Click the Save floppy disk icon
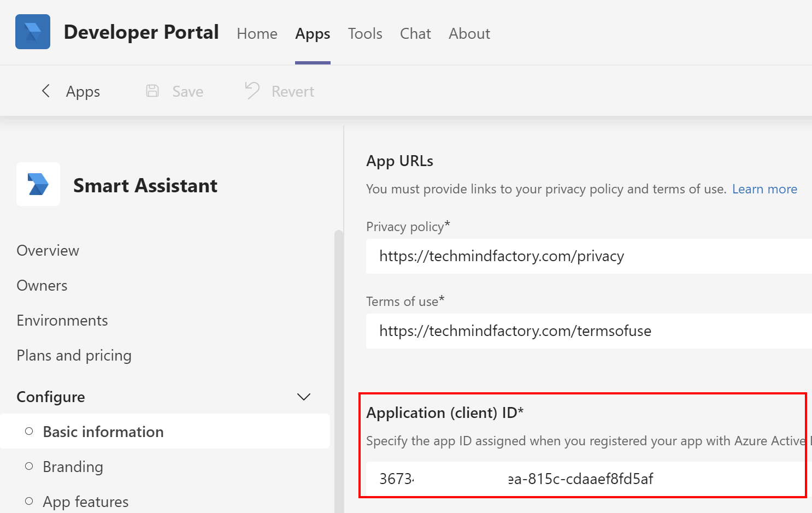This screenshot has height=513, width=812. tap(152, 91)
